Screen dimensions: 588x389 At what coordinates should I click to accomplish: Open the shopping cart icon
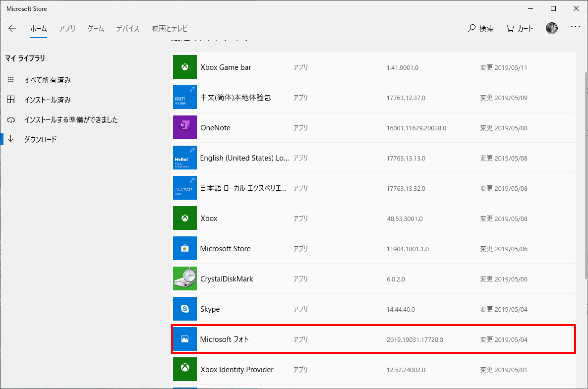click(x=510, y=28)
